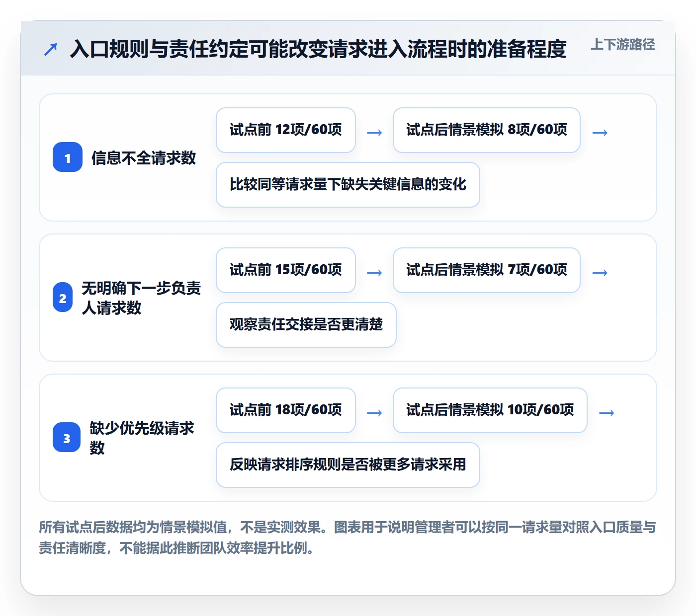Screen dimensions: 696x616
Task: Click the 上下游路径 label in header
Action: (623, 45)
